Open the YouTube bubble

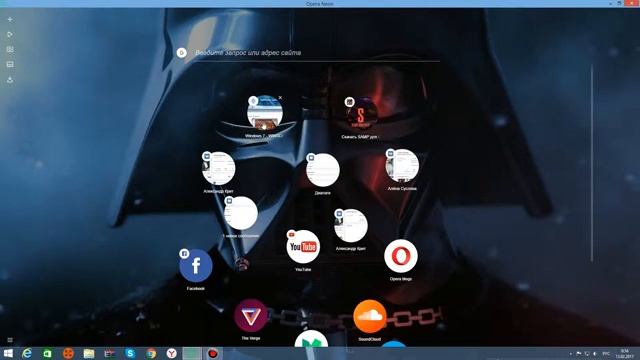pos(303,247)
